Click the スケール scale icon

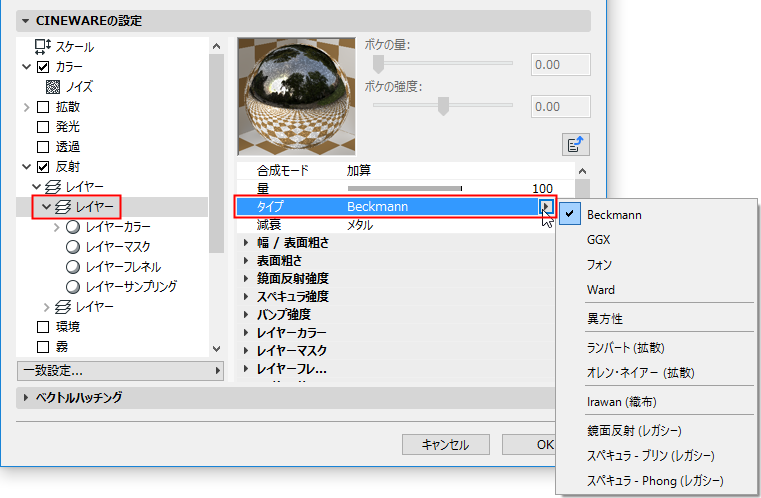[43, 47]
